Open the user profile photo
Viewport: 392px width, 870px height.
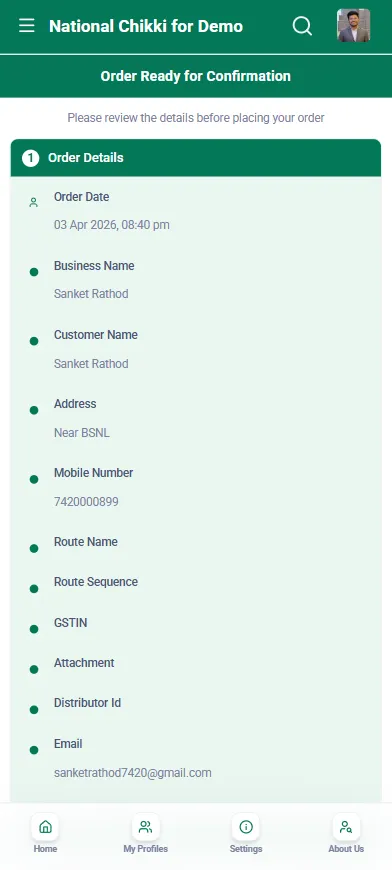coord(353,26)
